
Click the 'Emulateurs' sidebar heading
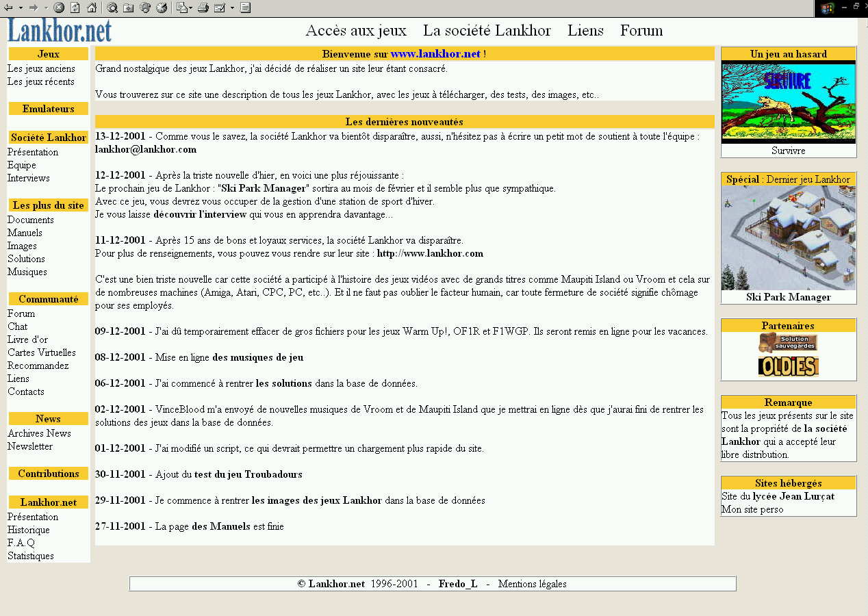click(49, 109)
